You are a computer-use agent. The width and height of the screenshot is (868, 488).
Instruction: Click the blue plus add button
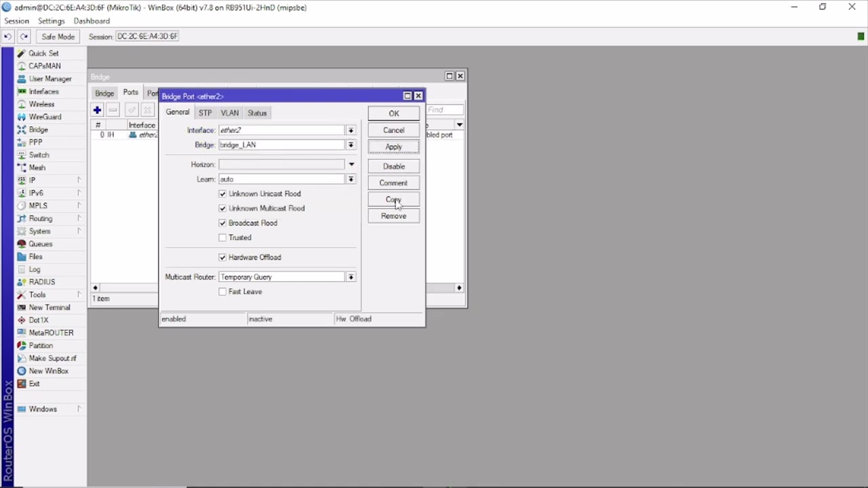coord(97,110)
